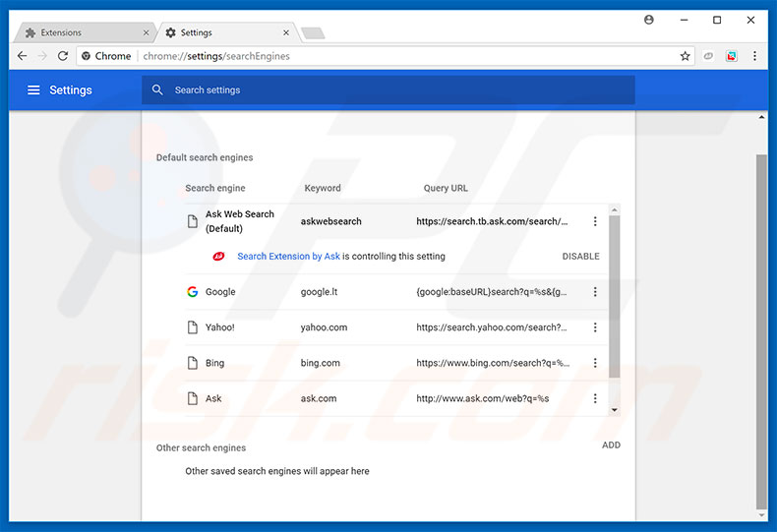Add another search engine with ADD
777x532 pixels.
(611, 444)
